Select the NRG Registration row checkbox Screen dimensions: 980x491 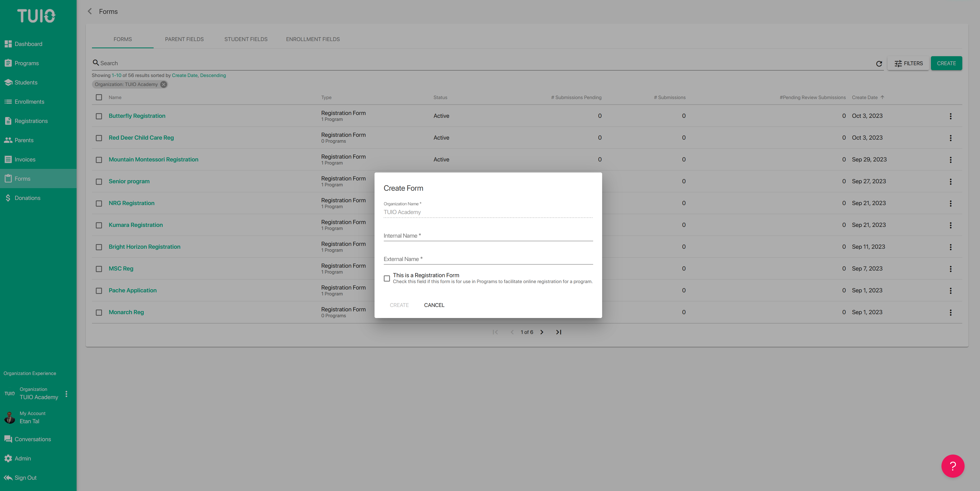click(99, 204)
